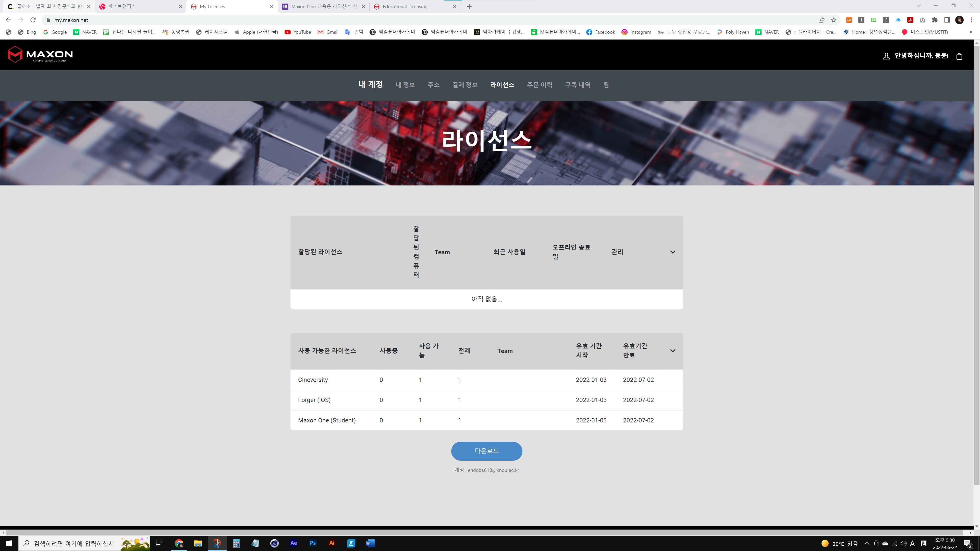Open a new browser tab
The image size is (980, 551).
click(469, 6)
